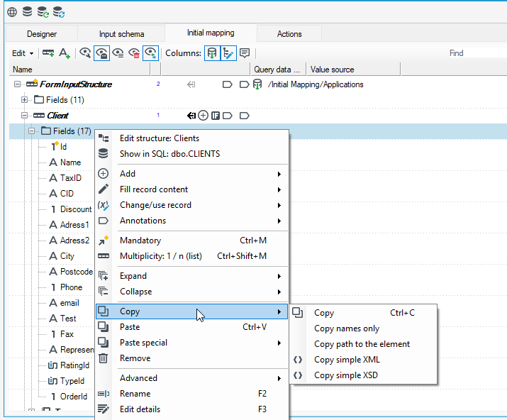Toggle the eye icon with colored arrow
The height and width of the screenshot is (420, 507).
[x=150, y=53]
